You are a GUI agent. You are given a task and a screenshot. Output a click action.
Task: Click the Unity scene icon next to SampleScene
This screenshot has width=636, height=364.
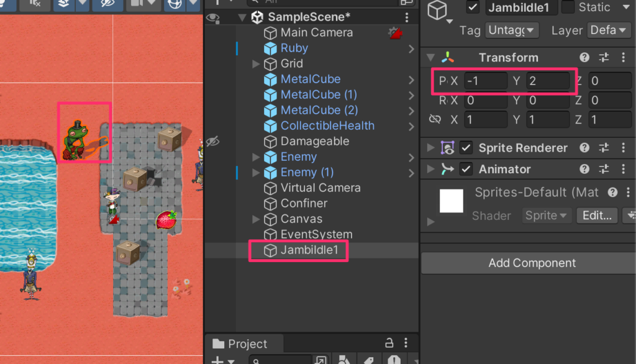pos(257,17)
